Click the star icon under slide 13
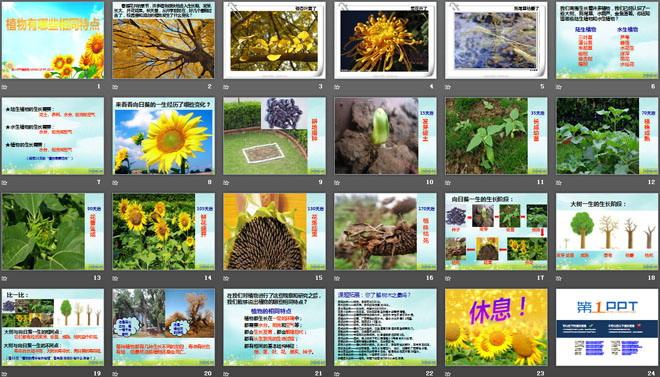Image resolution: width=660 pixels, height=377 pixels. point(5,278)
